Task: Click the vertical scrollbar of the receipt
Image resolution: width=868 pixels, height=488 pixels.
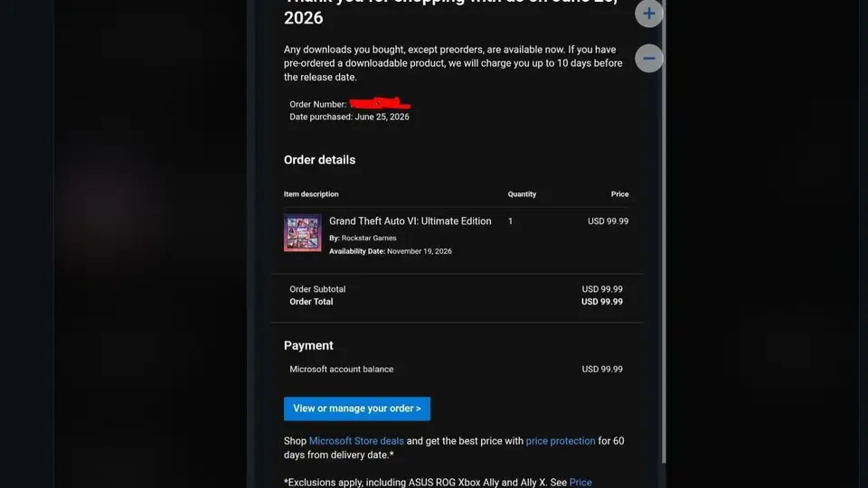Action: click(x=664, y=232)
